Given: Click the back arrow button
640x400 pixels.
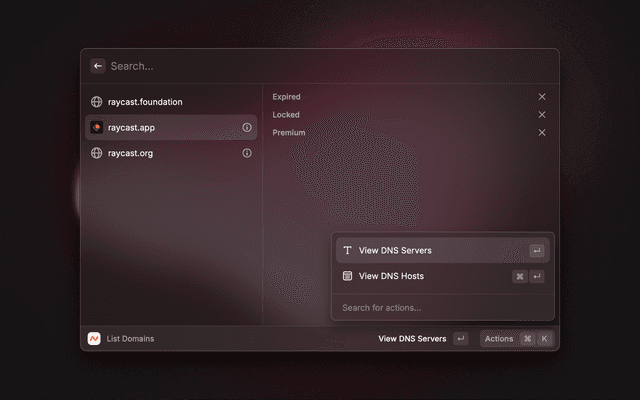Looking at the screenshot, I should pyautogui.click(x=98, y=66).
